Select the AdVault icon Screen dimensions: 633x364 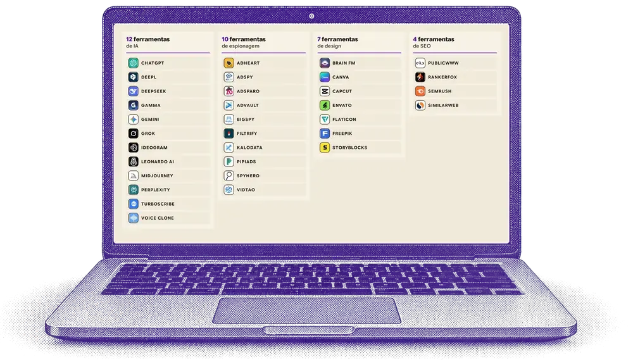tap(229, 105)
